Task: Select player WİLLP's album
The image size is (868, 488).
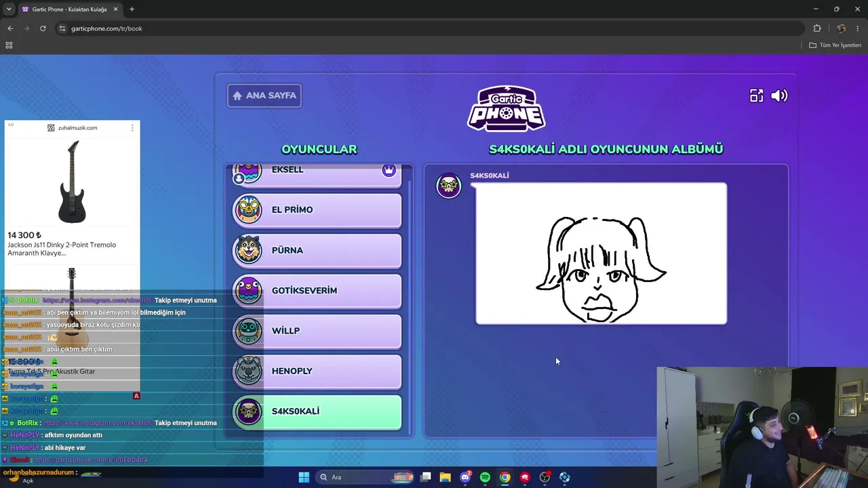Action: (x=317, y=331)
